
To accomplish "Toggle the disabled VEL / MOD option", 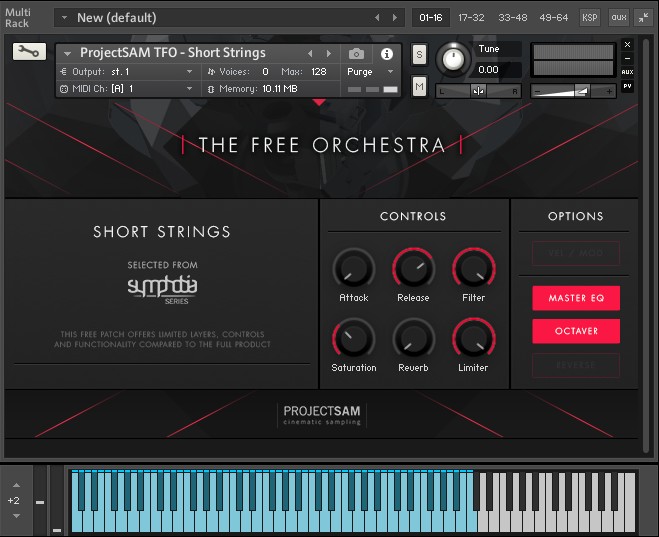I will click(x=576, y=253).
